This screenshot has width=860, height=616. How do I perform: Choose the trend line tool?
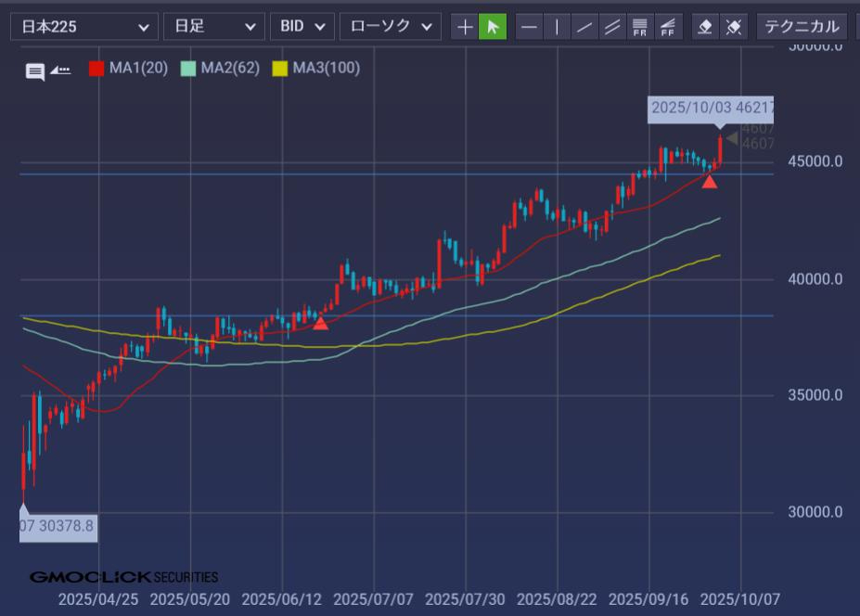tap(584, 27)
